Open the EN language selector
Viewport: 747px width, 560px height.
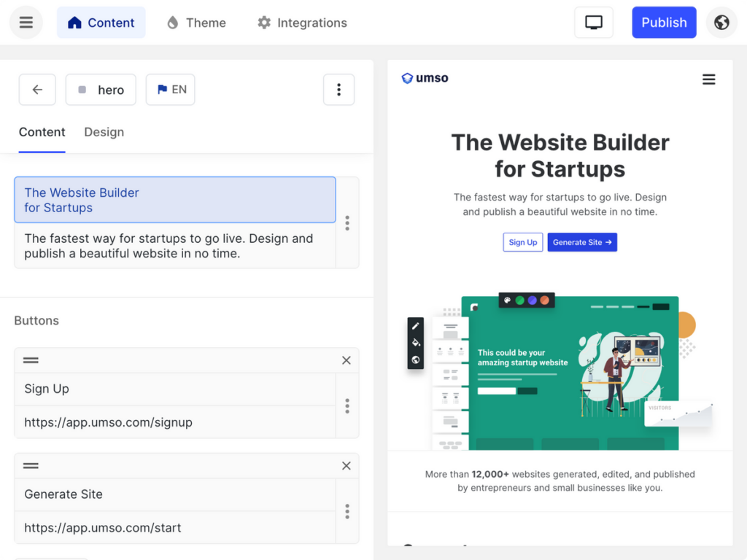[171, 90]
